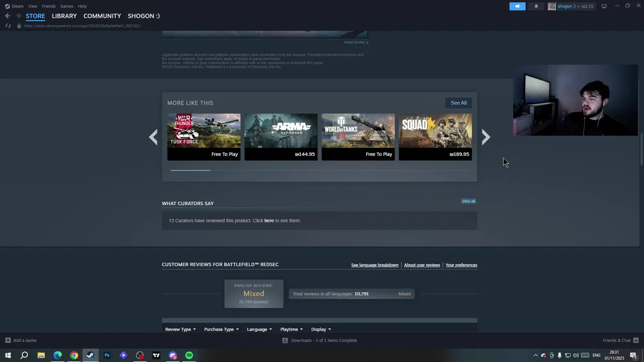This screenshot has width=644, height=362.
Task: Open Google Chrome from the taskbar
Action: [x=74, y=355]
